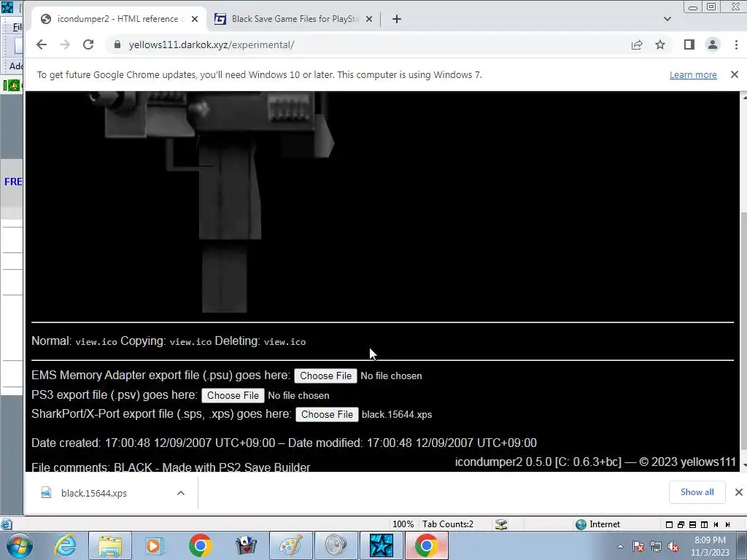Choose File for PS3 .psv export
The image size is (747, 560).
pos(233,395)
